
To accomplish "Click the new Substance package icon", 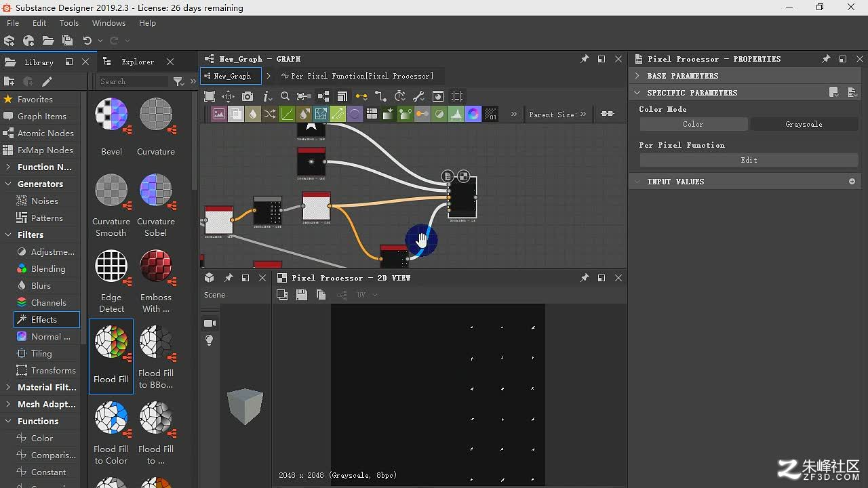I will (x=9, y=41).
